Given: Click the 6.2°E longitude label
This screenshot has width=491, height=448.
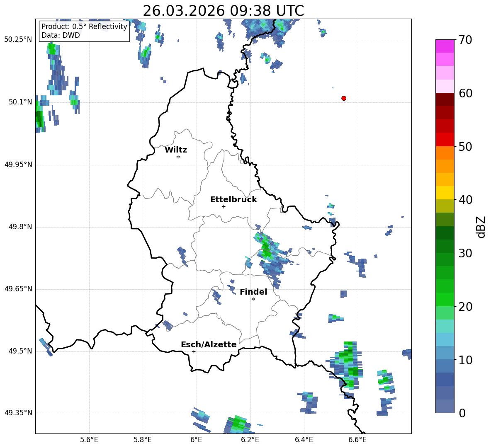Looking at the screenshot, I should (250, 440).
